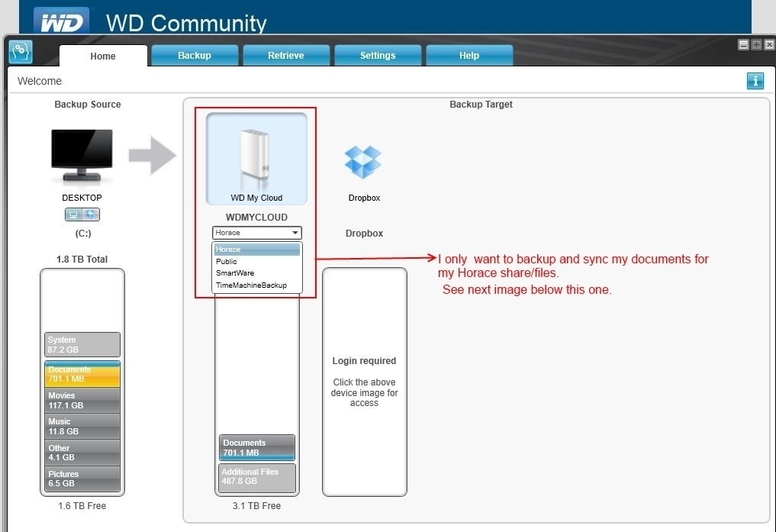Switch to the Backup tab
The image size is (776, 532).
[195, 56]
